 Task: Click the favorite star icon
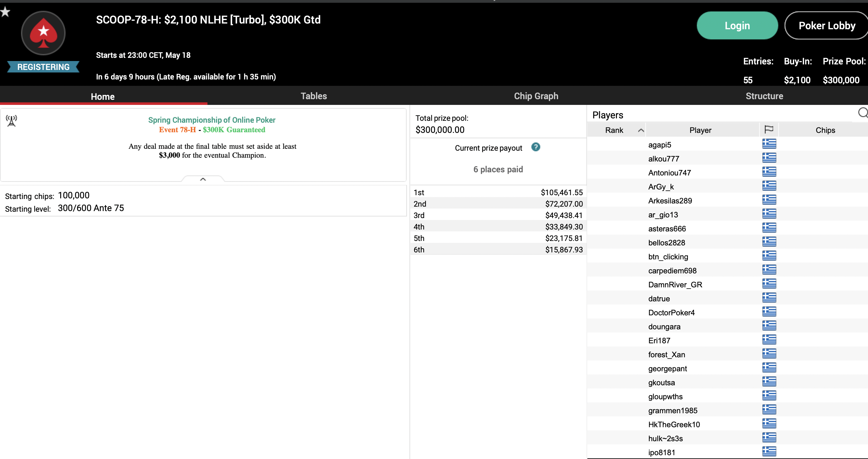(x=5, y=12)
